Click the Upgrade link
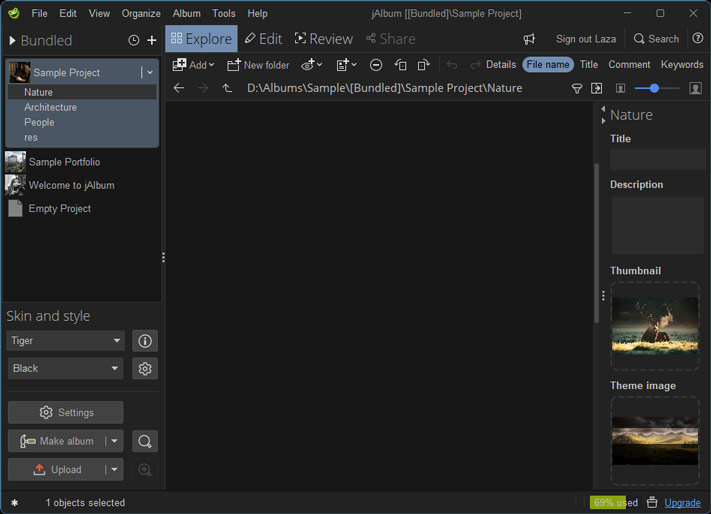The image size is (711, 514). click(682, 503)
